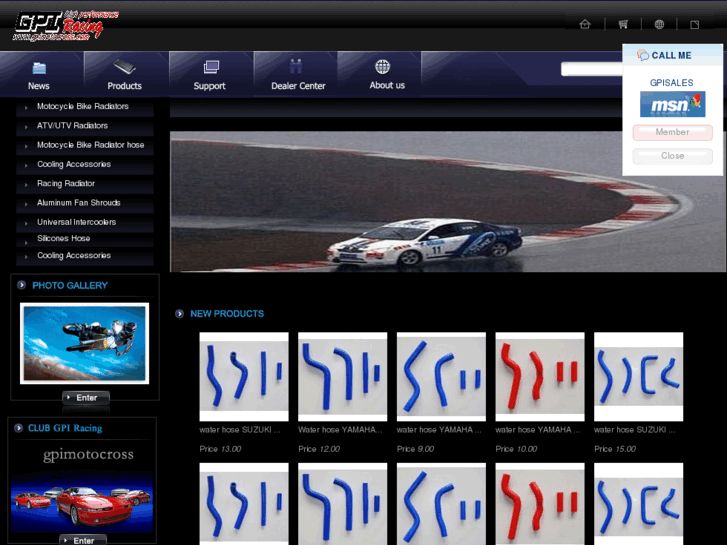The image size is (727, 545).
Task: Expand Racing Radiator category arrow
Action: pos(26,185)
